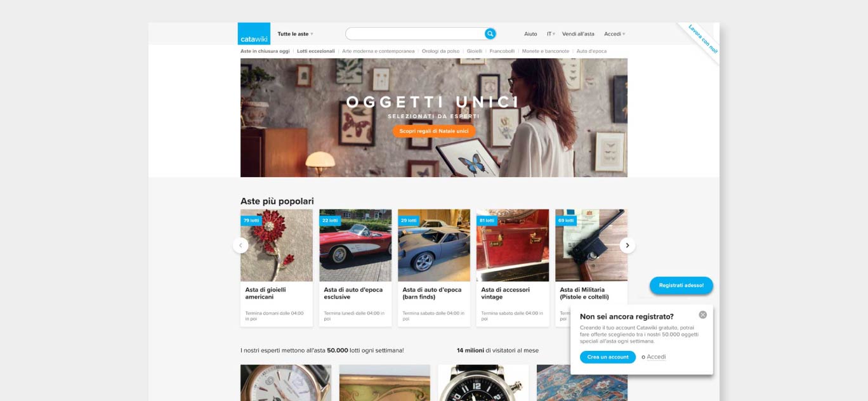The width and height of the screenshot is (868, 401).
Task: Open the IT language dropdown
Action: click(x=551, y=34)
